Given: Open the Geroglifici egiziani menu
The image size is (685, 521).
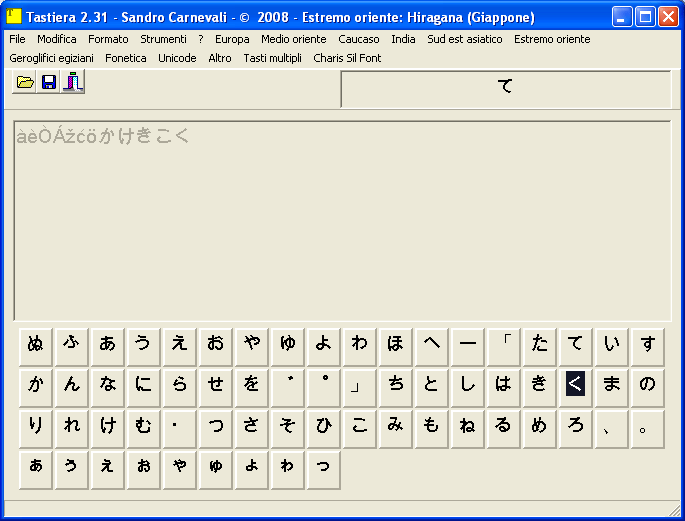Looking at the screenshot, I should coord(52,58).
